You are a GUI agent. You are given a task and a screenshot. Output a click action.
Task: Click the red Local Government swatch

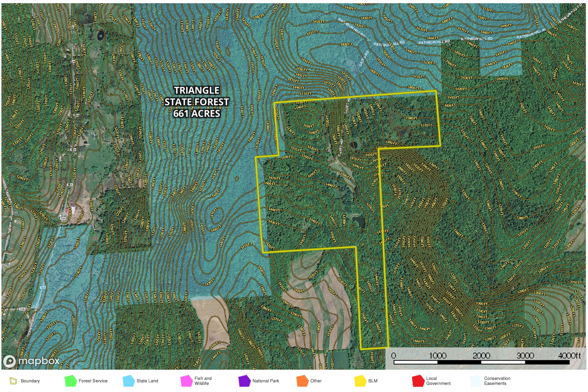click(418, 381)
